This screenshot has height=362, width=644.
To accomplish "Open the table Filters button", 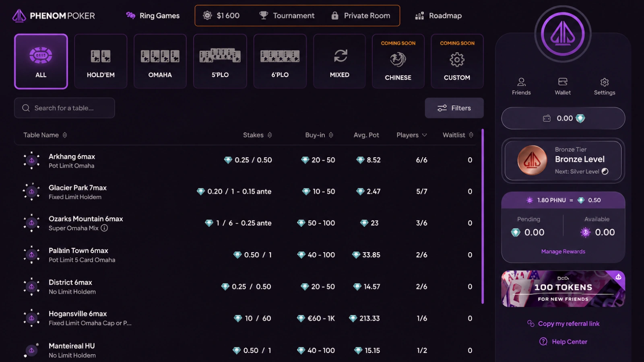I will point(454,108).
